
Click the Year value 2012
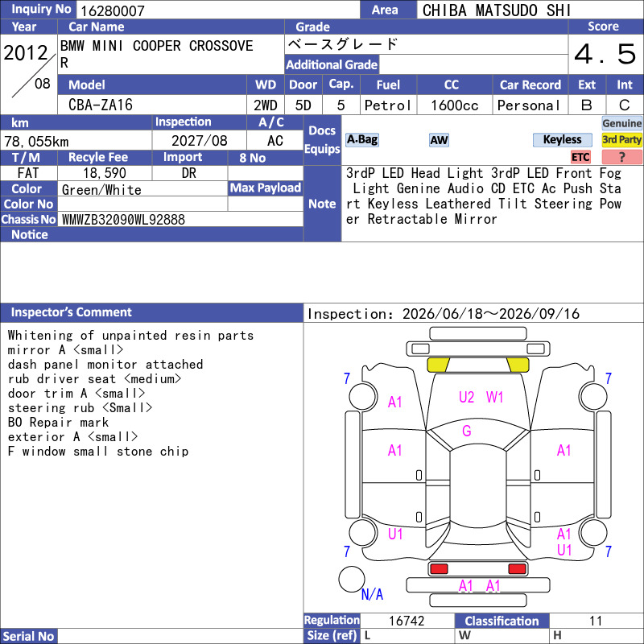pos(26,53)
